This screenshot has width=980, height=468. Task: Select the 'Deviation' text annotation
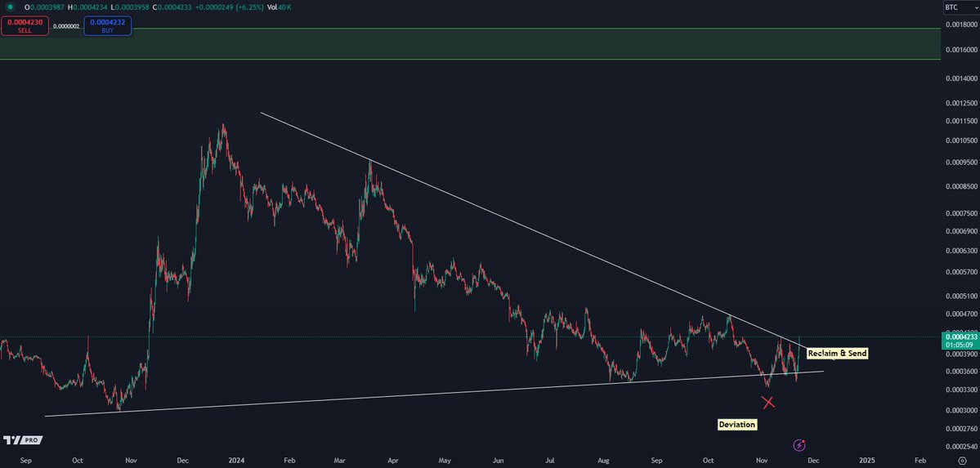click(737, 425)
